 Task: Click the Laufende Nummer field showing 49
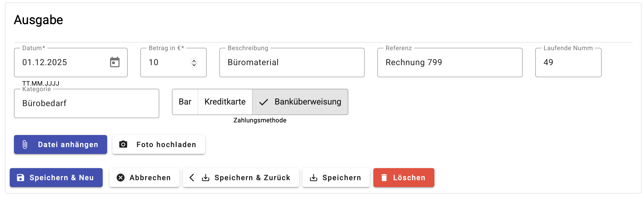pos(568,62)
